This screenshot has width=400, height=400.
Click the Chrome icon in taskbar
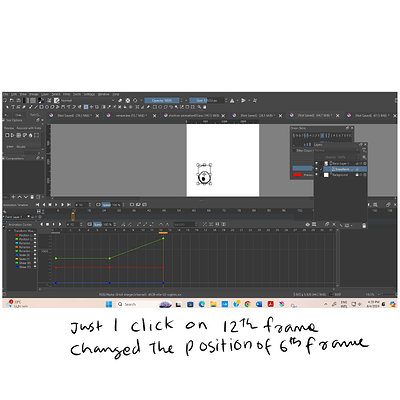[x=247, y=304]
